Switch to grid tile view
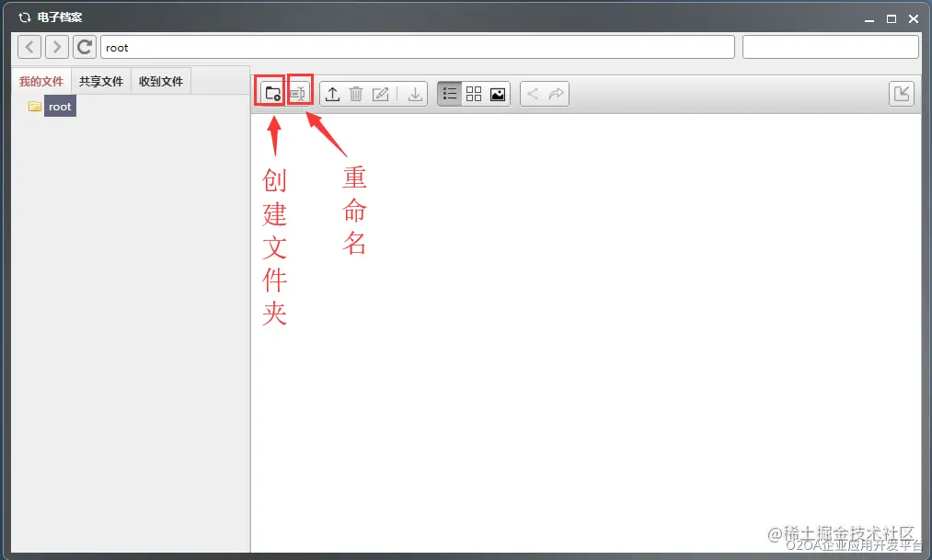This screenshot has width=932, height=560. [x=474, y=94]
